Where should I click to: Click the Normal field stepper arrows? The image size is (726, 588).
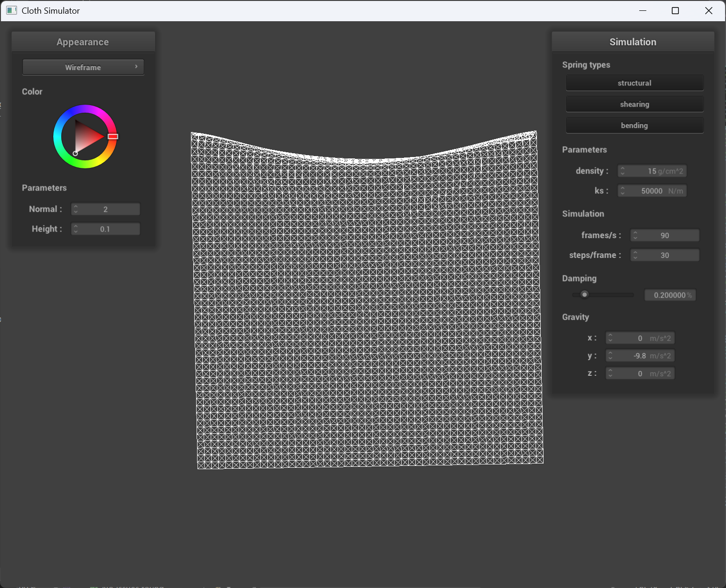76,209
